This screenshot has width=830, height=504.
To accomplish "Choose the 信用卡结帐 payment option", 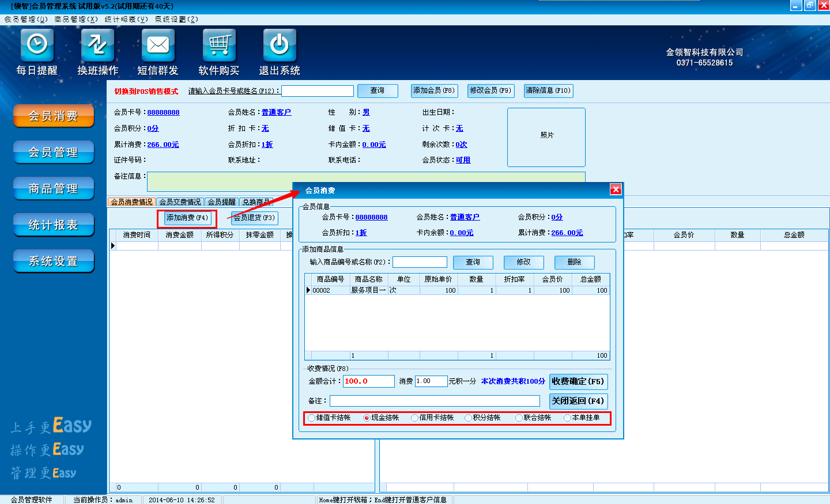I will point(433,418).
